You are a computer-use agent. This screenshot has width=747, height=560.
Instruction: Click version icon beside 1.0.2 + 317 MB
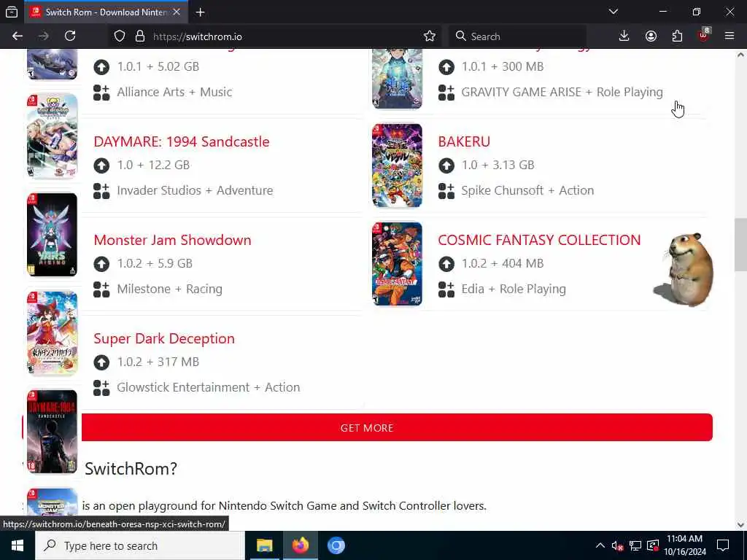click(x=101, y=362)
